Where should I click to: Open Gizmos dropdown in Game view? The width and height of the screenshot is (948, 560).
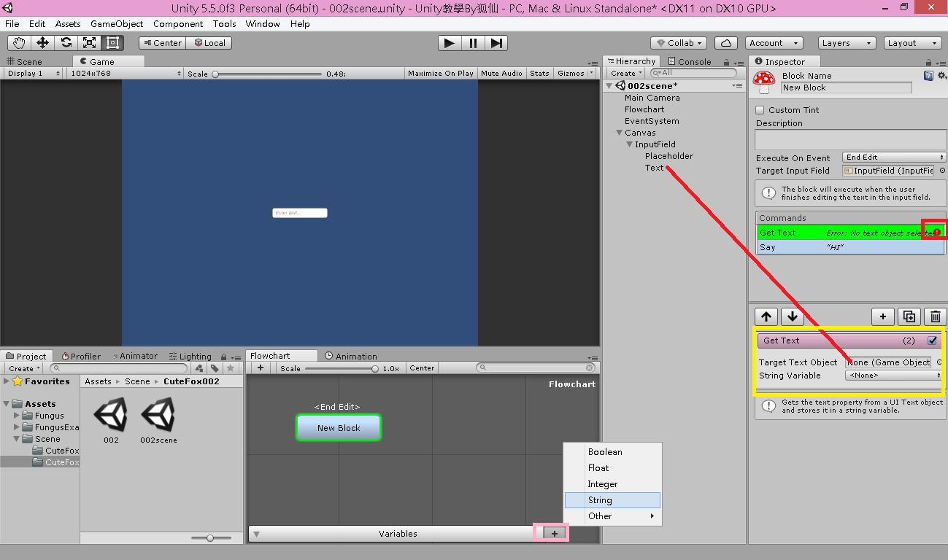575,73
